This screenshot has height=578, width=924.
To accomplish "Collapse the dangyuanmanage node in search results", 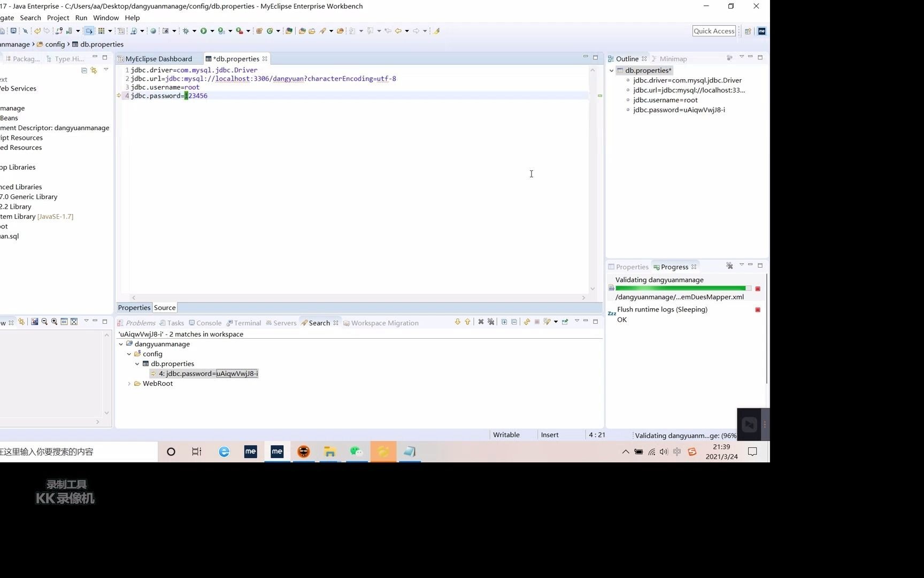I will tap(121, 344).
